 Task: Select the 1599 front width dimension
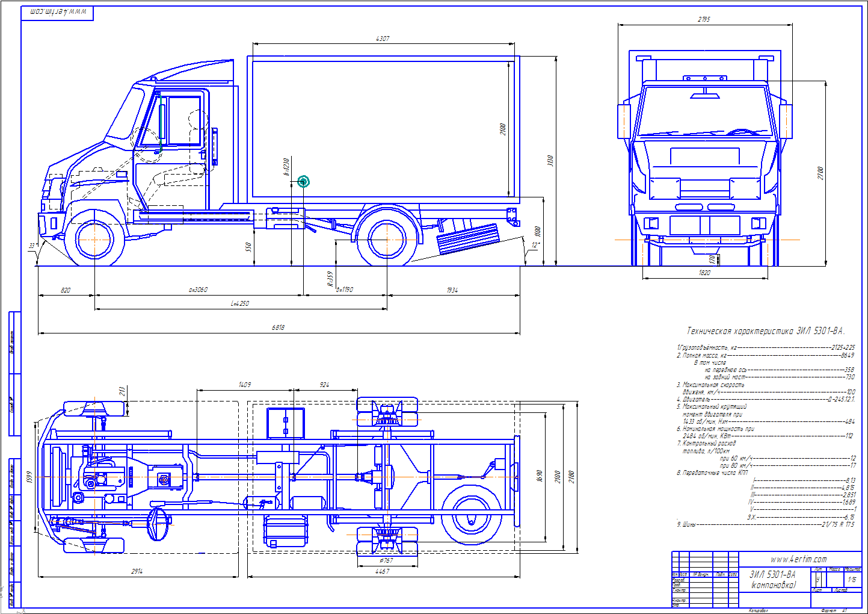pyautogui.click(x=29, y=477)
